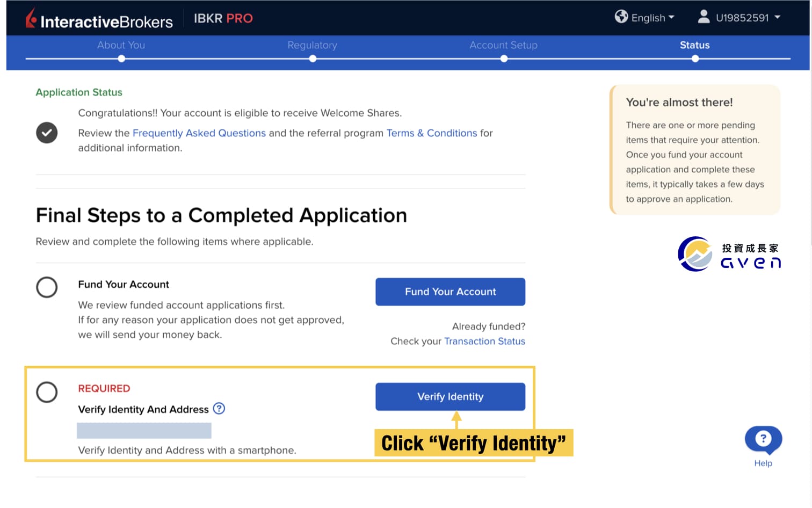812x508 pixels.
Task: Click the user profile icon
Action: (x=703, y=17)
